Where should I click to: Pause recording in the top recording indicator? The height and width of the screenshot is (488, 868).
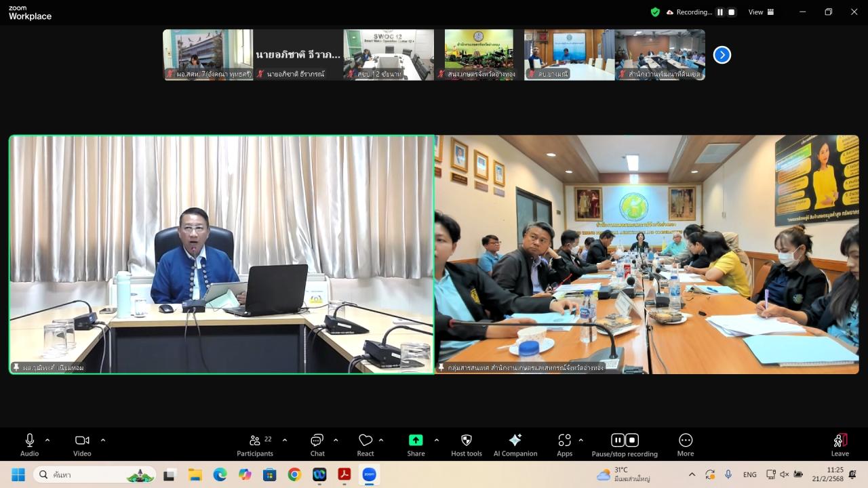[720, 12]
